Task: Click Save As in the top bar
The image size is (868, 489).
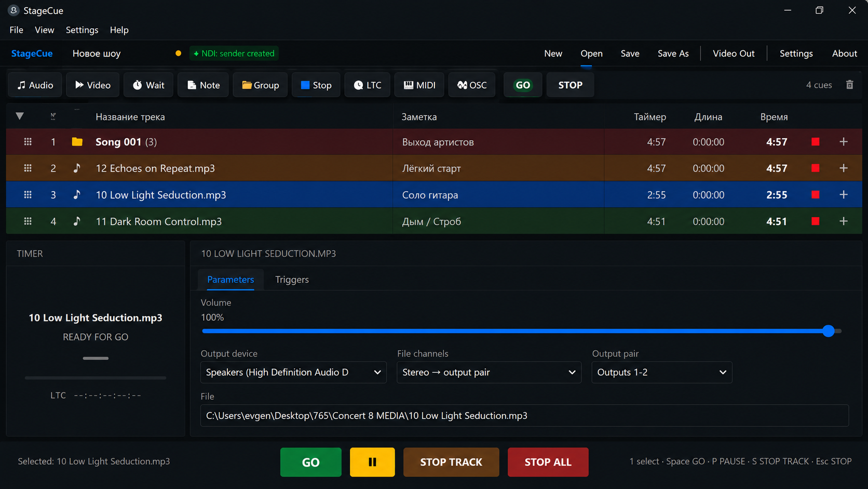Action: (673, 54)
